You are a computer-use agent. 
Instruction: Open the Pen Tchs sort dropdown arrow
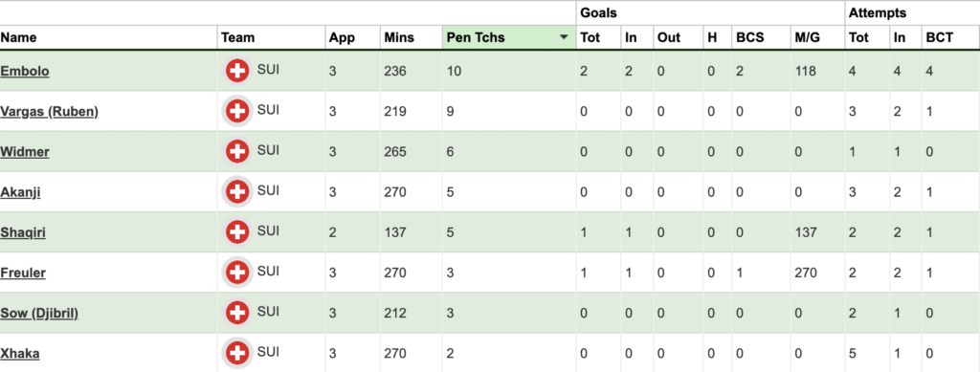coord(564,37)
